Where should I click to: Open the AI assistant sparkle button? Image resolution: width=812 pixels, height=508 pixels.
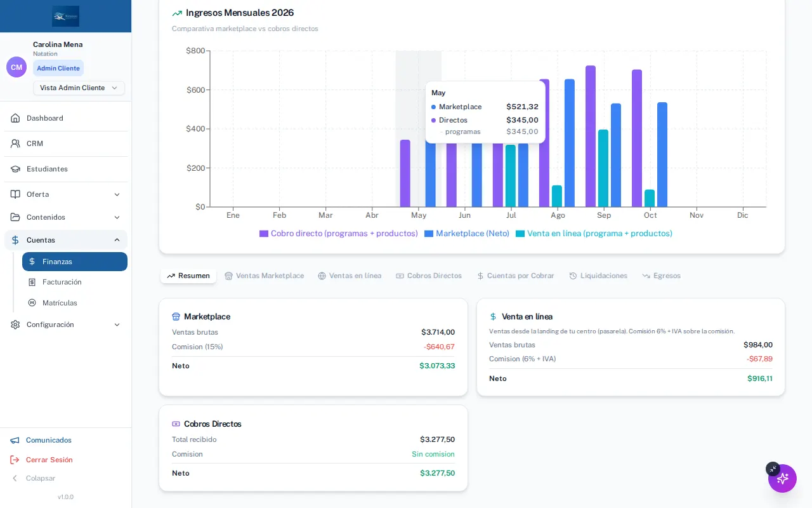[782, 478]
